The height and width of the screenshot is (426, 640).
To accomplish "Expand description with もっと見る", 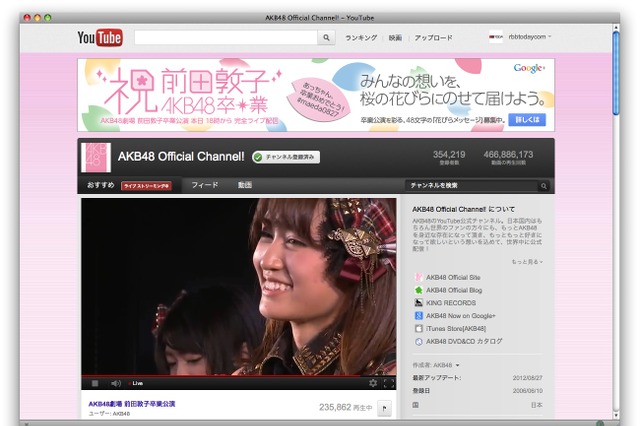I will (x=527, y=262).
